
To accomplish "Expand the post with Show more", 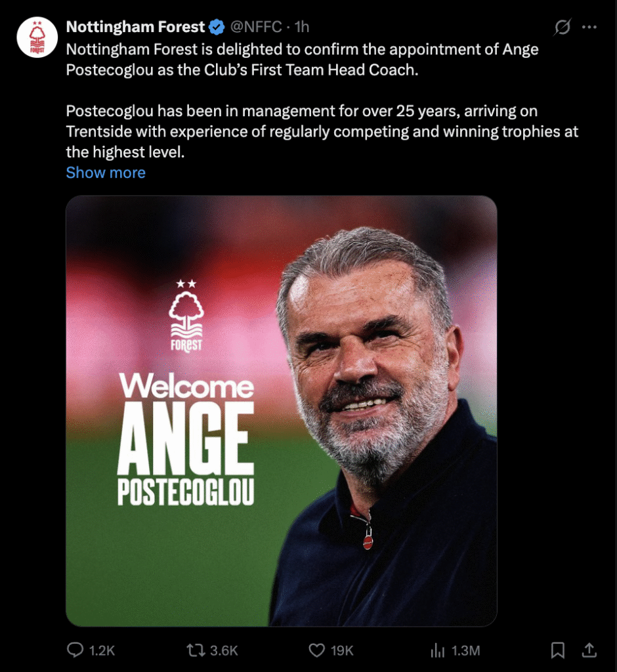I will (106, 173).
